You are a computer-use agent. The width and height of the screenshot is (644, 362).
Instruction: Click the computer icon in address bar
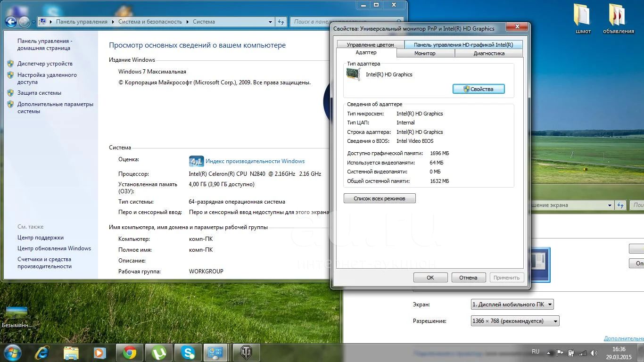click(x=42, y=22)
